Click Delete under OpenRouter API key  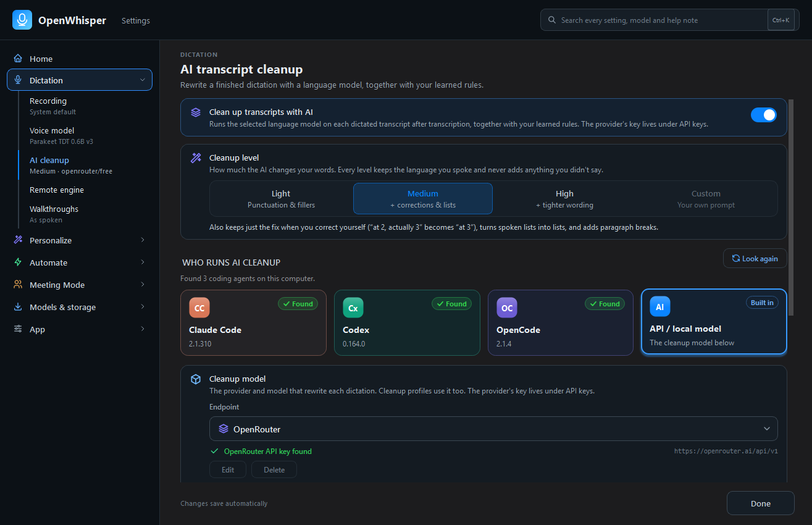(274, 469)
